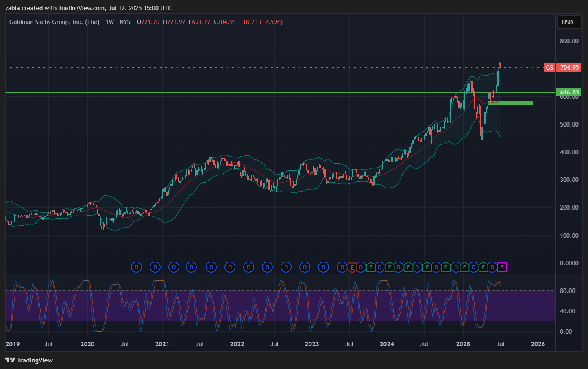The width and height of the screenshot is (588, 369).
Task: Click the zabla created with TradingView.com header
Action: point(88,8)
